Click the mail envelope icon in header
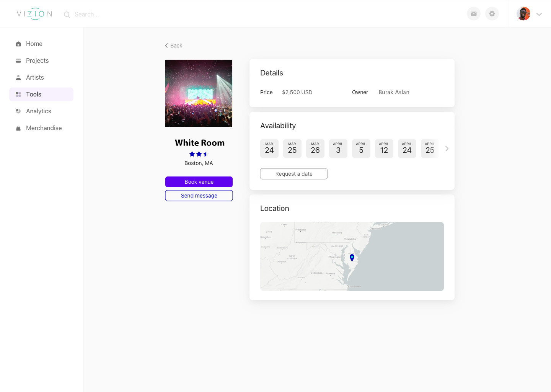The width and height of the screenshot is (551, 392). click(x=473, y=14)
